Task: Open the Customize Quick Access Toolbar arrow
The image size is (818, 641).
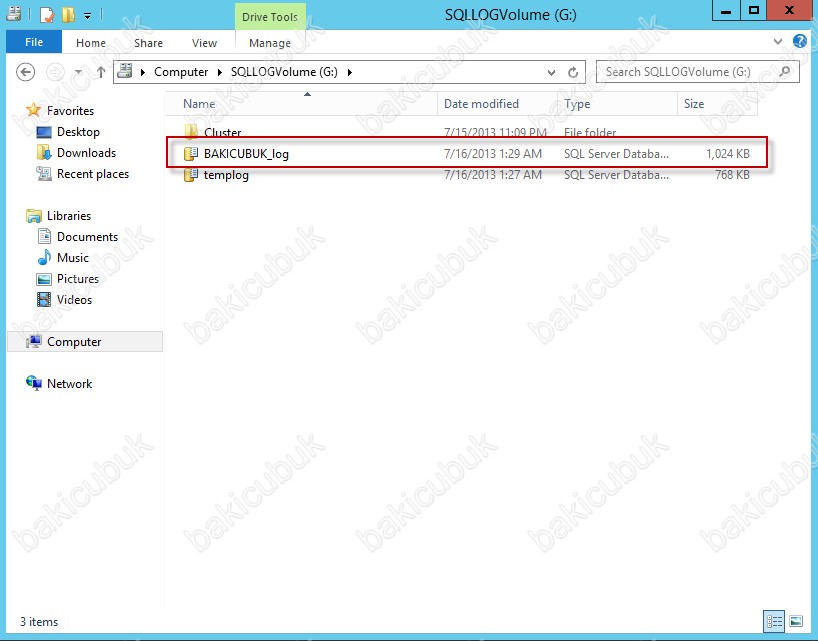Action: (88, 15)
